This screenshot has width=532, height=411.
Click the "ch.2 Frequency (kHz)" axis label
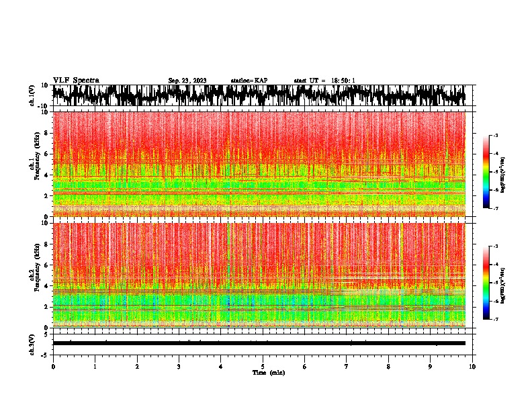tap(36, 269)
